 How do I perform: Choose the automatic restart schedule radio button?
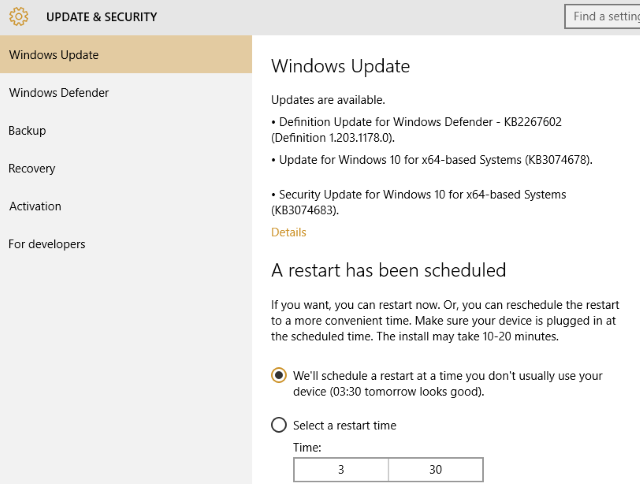[x=280, y=375]
